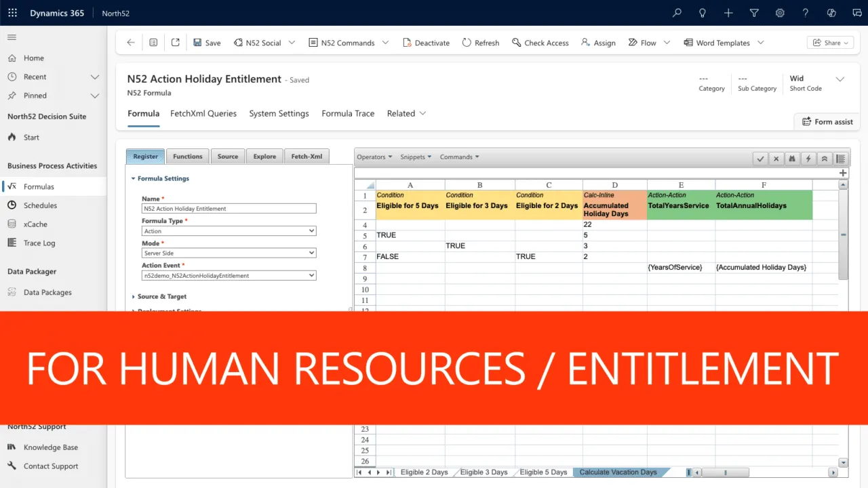Screen dimensions: 868x488
Task: Open the settings gear in the top bar
Action: click(780, 13)
